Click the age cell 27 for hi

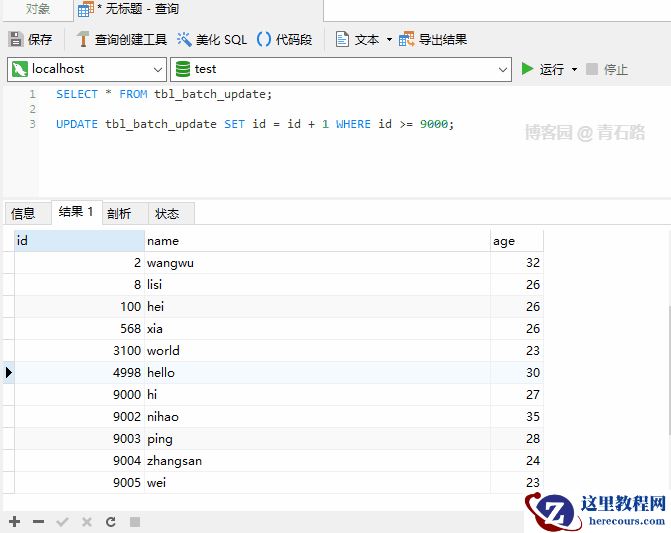click(517, 394)
